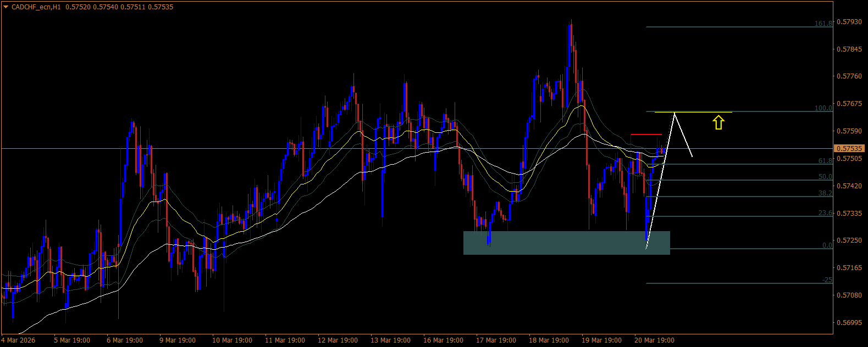The width and height of the screenshot is (868, 347).
Task: Click the 4 Mar 2026 date label
Action: tap(18, 340)
